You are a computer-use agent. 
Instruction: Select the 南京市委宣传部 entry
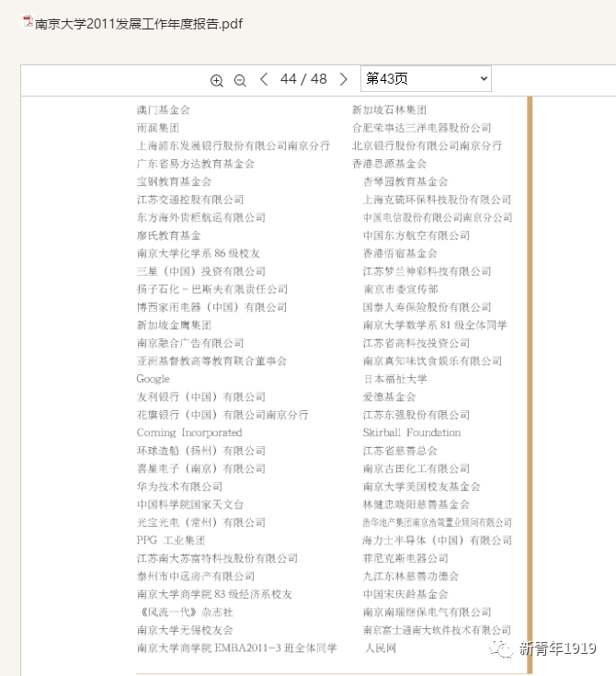pyautogui.click(x=401, y=290)
